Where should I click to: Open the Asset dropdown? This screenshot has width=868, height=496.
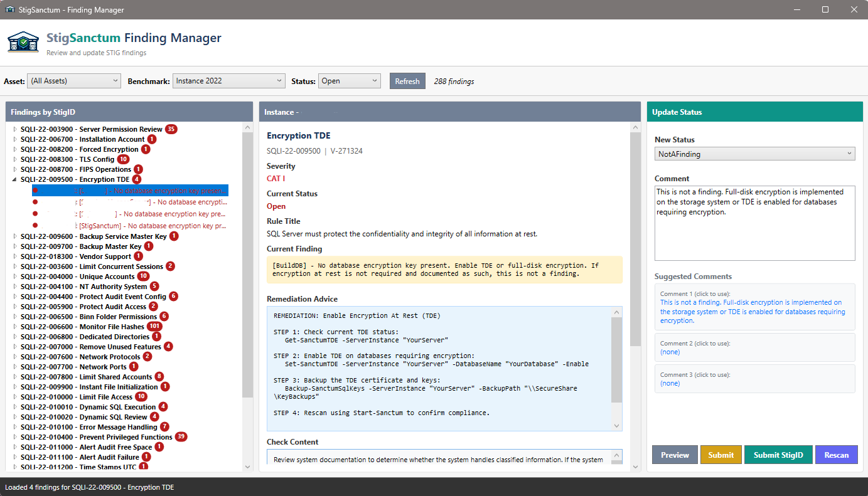coord(74,81)
